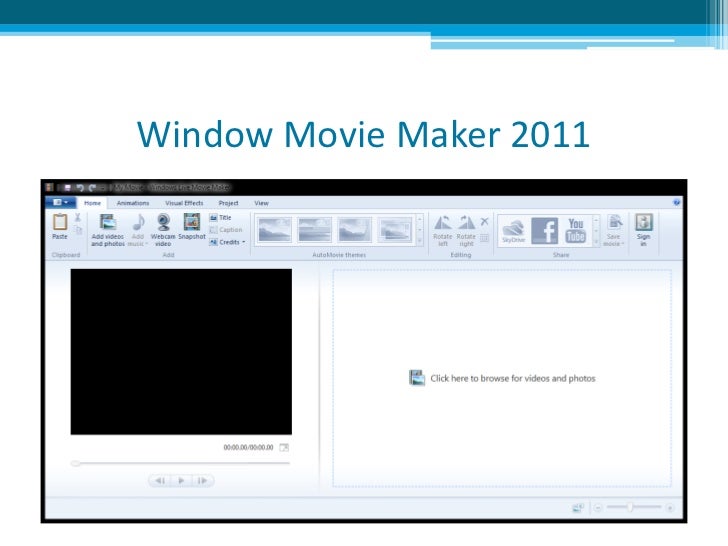The width and height of the screenshot is (728, 546).
Task: Click Redo arrow in title bar
Action: (x=92, y=188)
